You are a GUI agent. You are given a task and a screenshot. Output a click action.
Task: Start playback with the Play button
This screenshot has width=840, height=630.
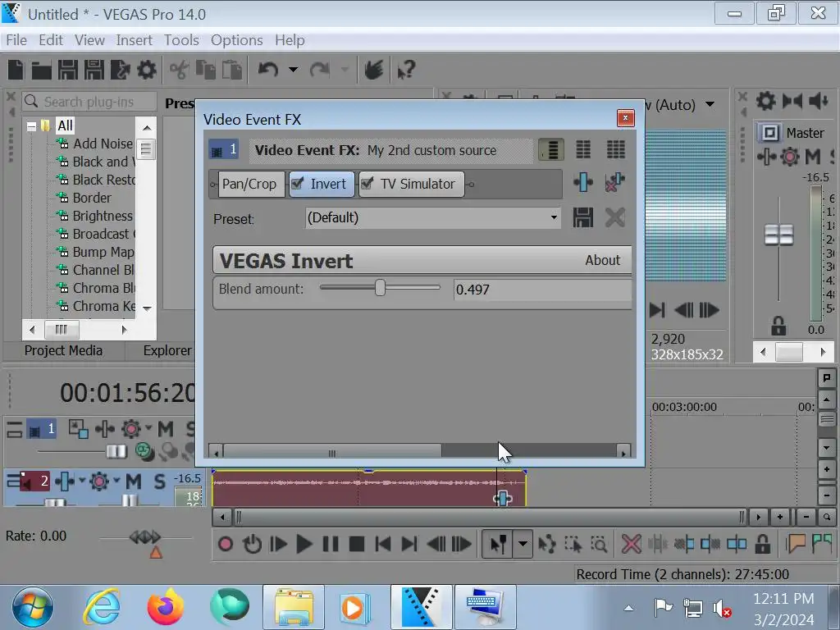(304, 545)
